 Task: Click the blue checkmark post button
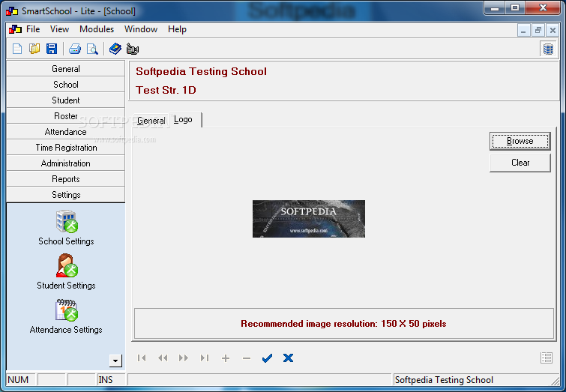coord(267,358)
